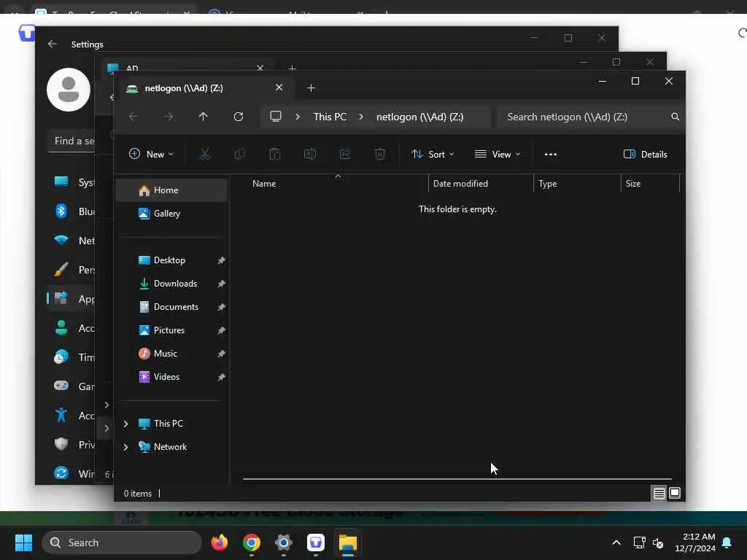Open File Explorer taskbar icon

pos(348,542)
